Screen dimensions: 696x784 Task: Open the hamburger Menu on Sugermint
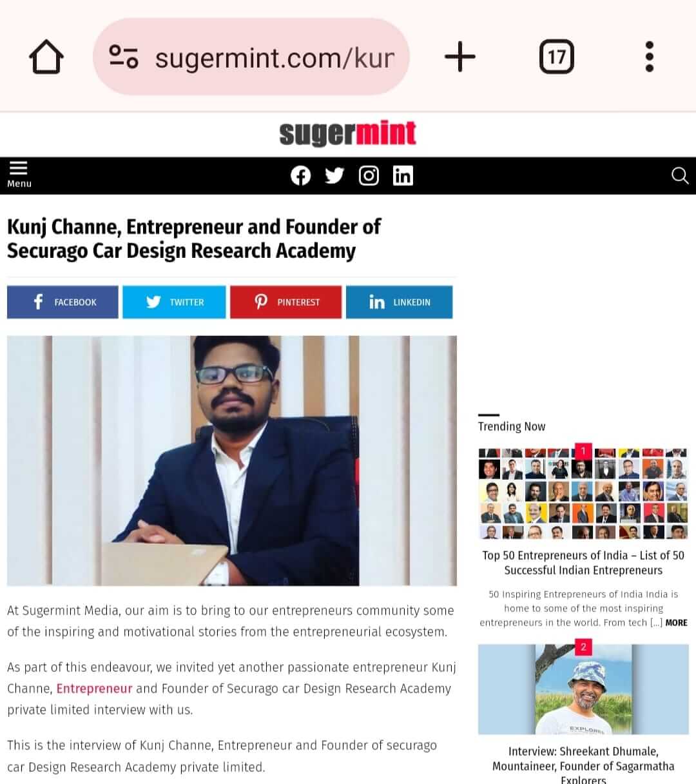click(19, 175)
